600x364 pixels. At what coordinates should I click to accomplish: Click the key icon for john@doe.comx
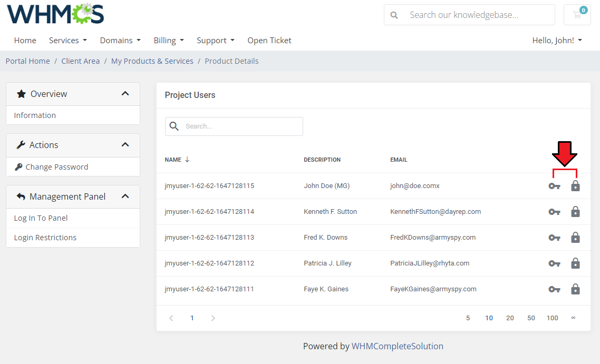(x=554, y=186)
